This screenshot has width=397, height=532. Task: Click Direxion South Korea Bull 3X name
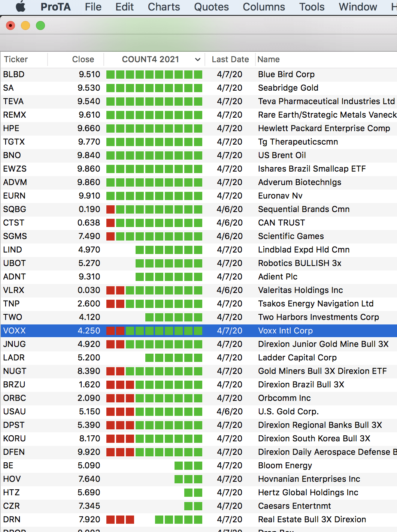[314, 439]
